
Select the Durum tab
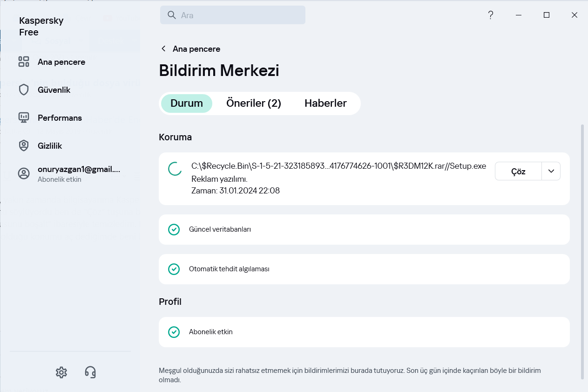pos(187,103)
